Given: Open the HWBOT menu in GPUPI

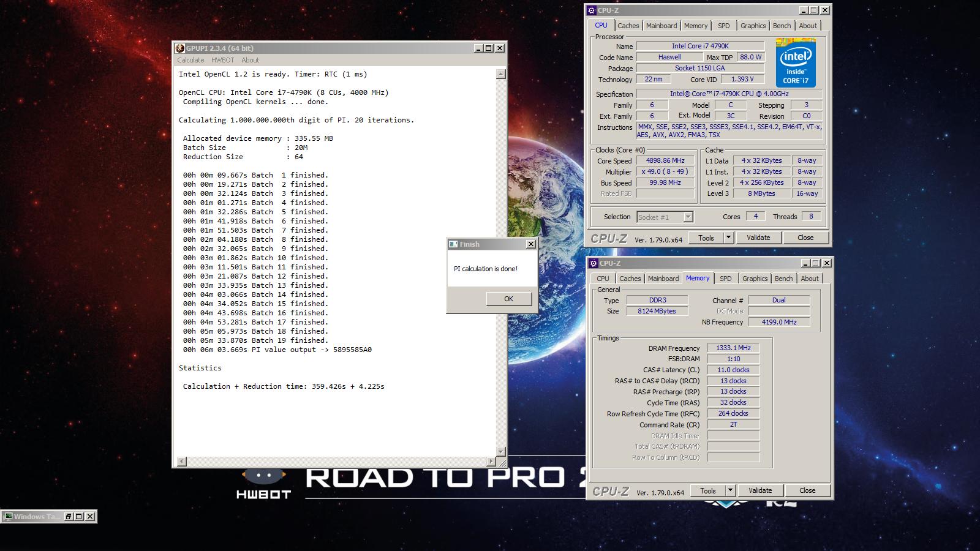Looking at the screenshot, I should 222,60.
